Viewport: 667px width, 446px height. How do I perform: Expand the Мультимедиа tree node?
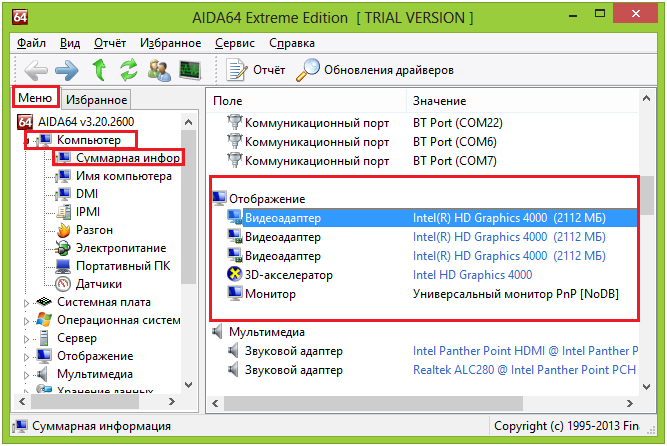[x=26, y=375]
